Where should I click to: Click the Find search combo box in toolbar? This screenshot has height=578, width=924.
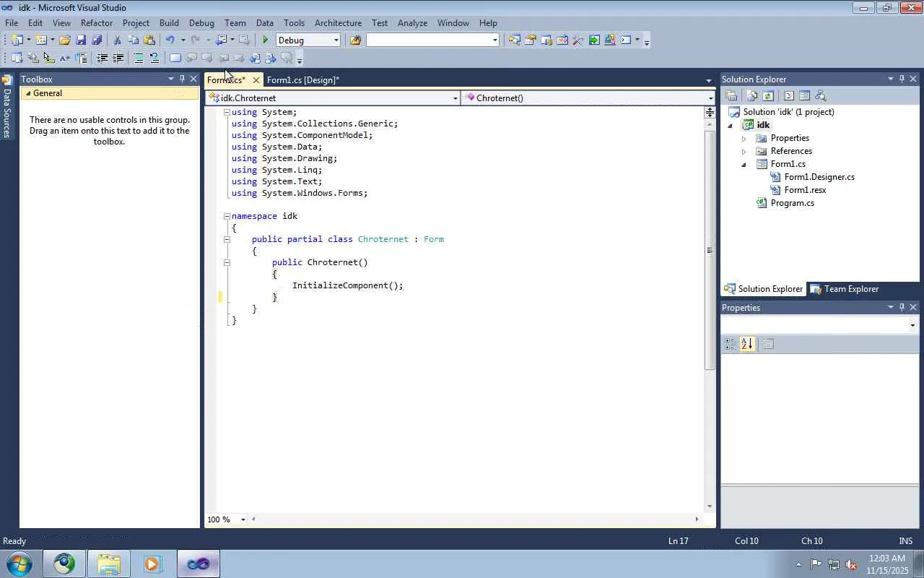click(432, 40)
